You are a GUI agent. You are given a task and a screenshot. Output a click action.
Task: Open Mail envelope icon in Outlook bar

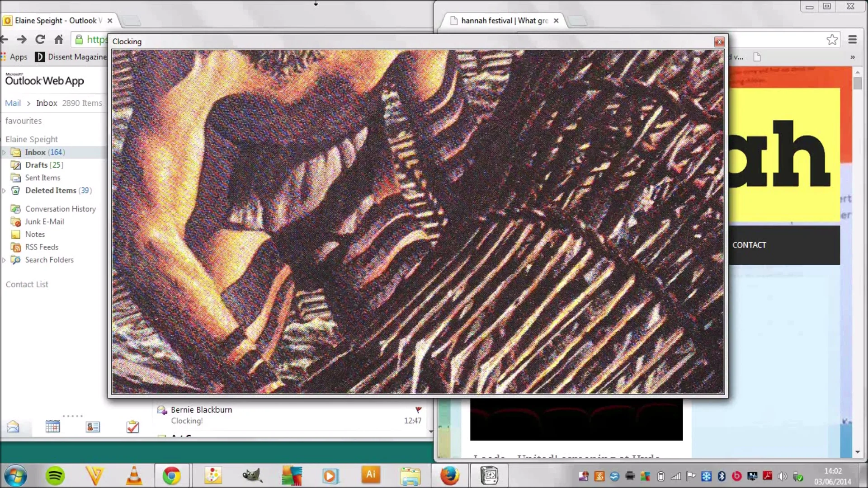coord(13,427)
